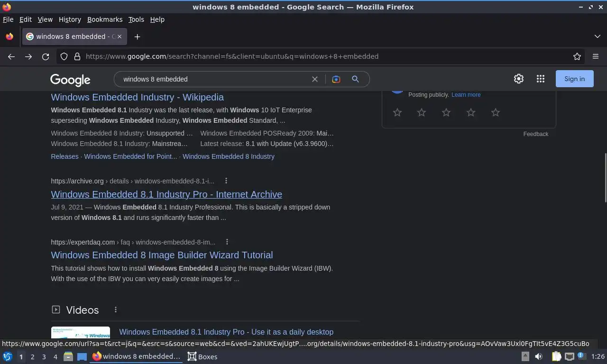
Task: Open the system volume control
Action: pos(539,356)
